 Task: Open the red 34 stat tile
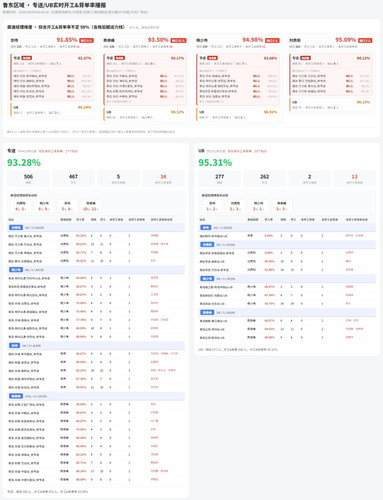click(x=163, y=178)
